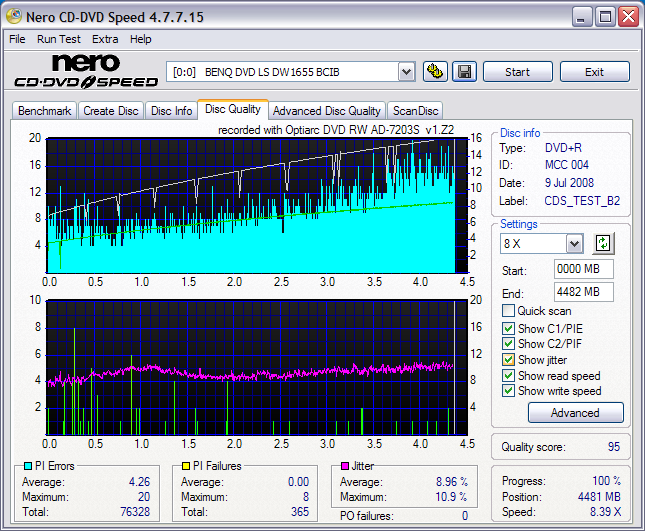Expand the 8 X speed dropdown
645x531 pixels.
[x=574, y=244]
